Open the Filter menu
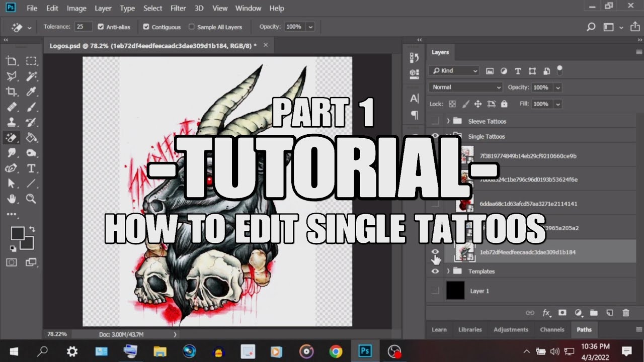Screen dimensions: 644x362 point(178,8)
